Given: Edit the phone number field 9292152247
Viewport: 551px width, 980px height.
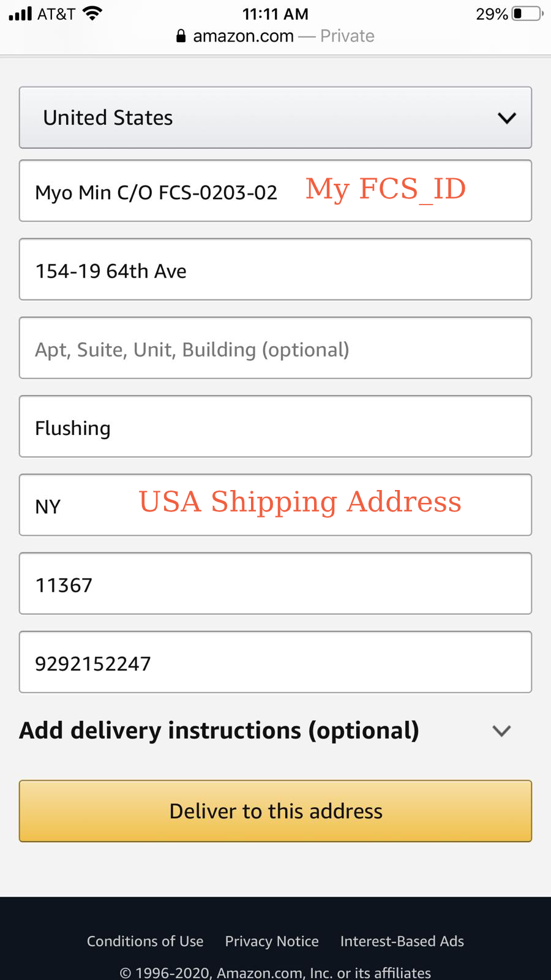Looking at the screenshot, I should point(275,663).
